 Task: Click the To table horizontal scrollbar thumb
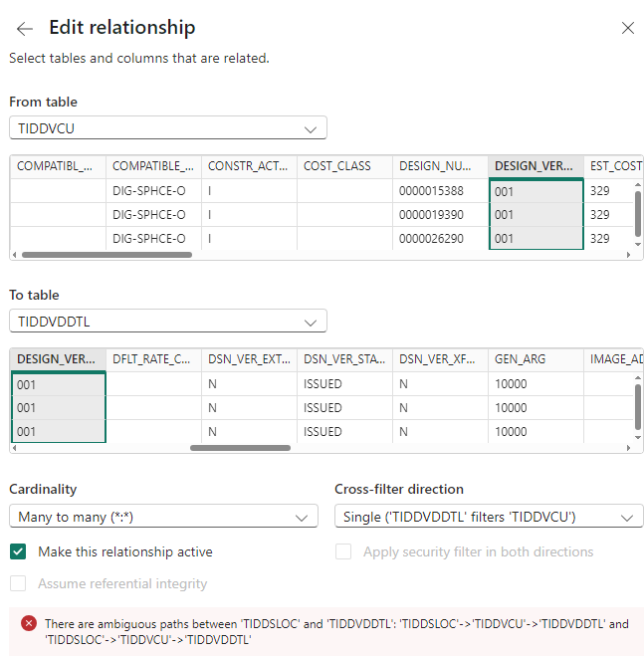(240, 448)
